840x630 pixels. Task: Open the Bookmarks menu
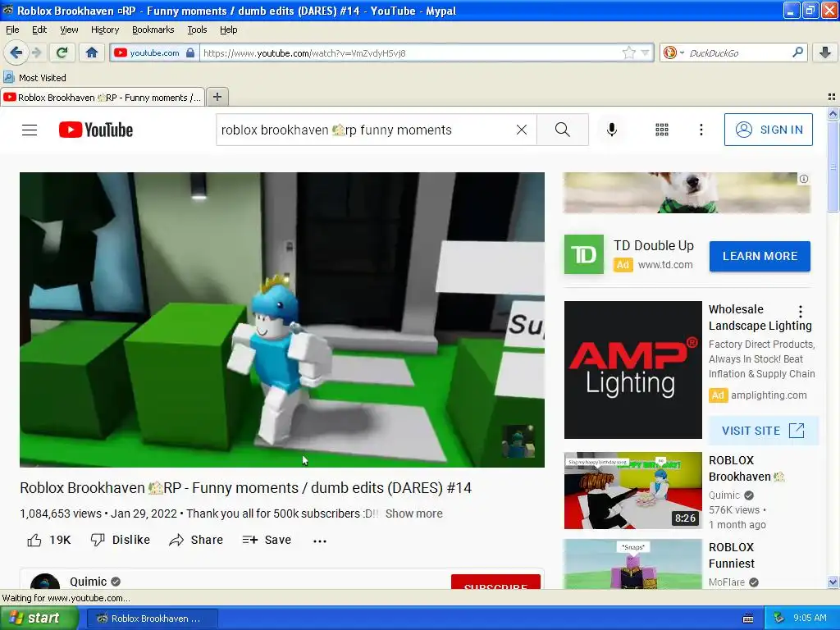pyautogui.click(x=153, y=30)
